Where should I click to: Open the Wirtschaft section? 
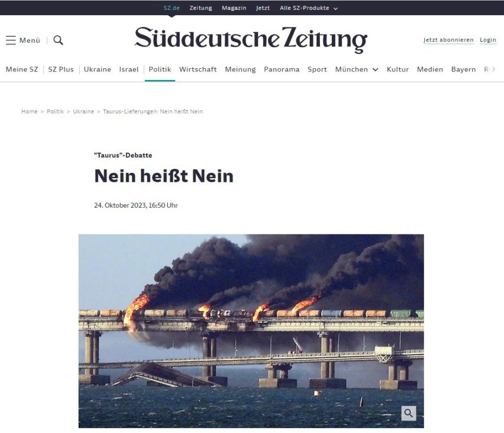coord(198,69)
